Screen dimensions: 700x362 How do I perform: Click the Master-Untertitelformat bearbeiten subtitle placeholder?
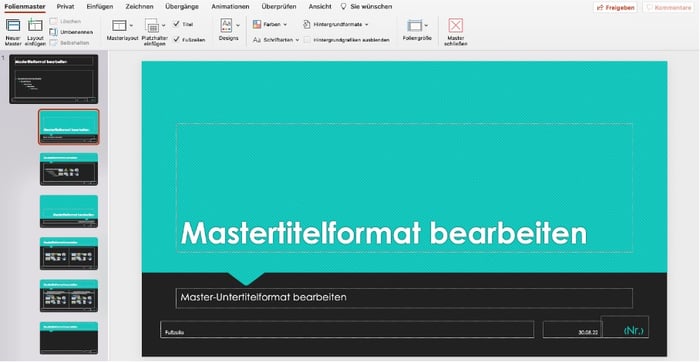[404, 298]
